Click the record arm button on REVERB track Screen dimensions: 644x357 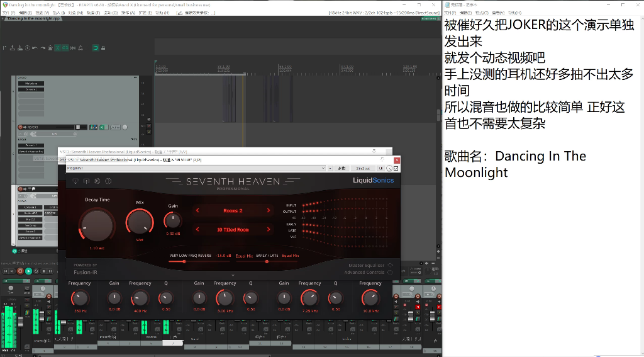[x=20, y=127]
